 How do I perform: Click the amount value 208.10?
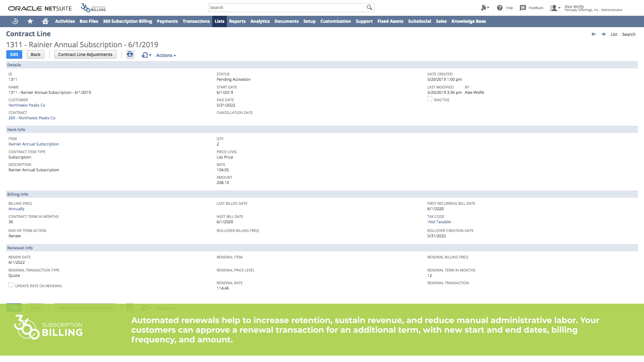click(x=223, y=183)
